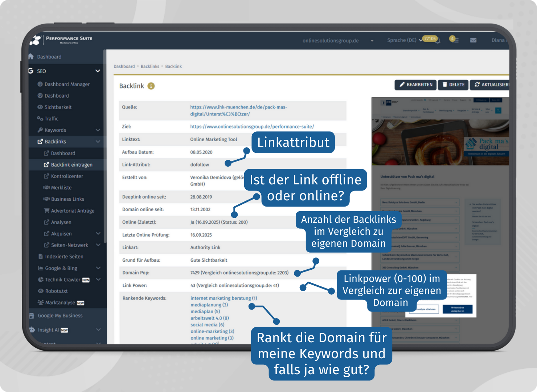Screen dimensions: 537x392
Task: Collapse the SEO section in the sidebar
Action: [x=97, y=71]
